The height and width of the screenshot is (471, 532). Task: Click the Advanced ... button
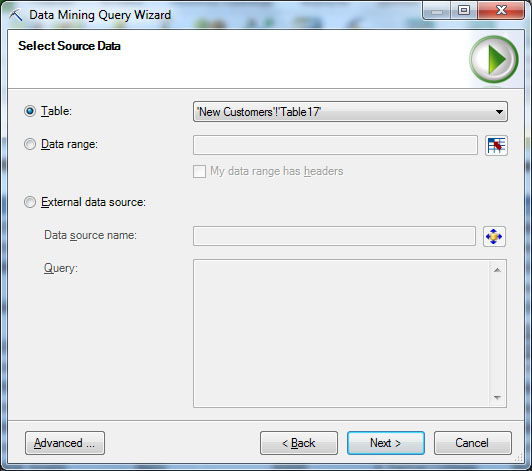click(x=65, y=443)
